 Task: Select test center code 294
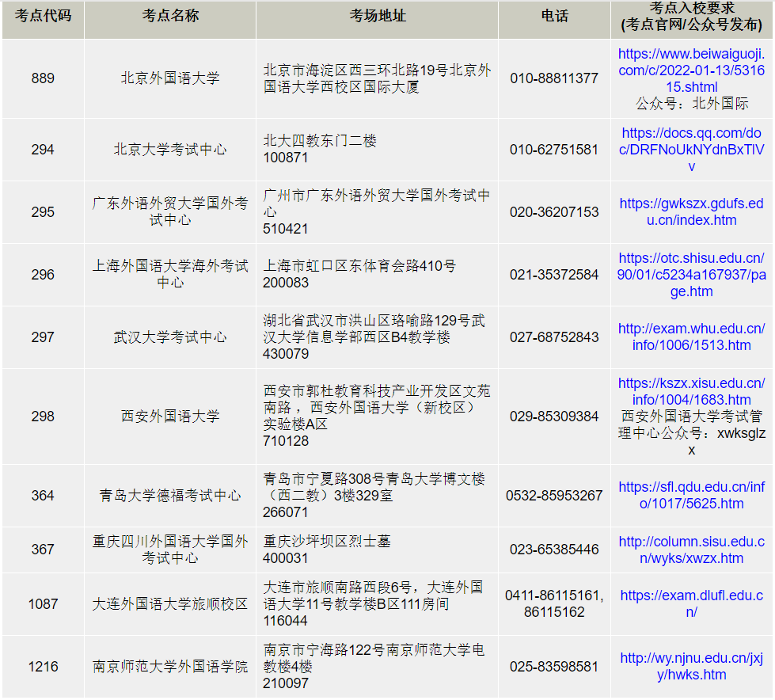pos(43,150)
